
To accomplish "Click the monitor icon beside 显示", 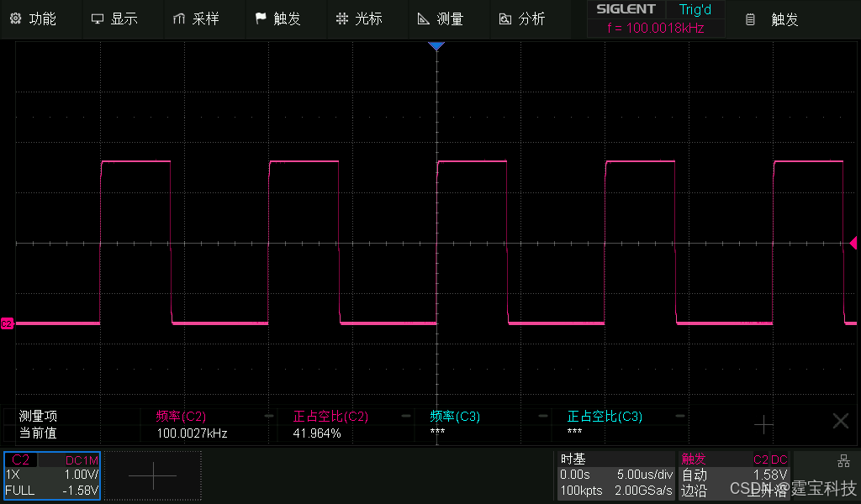I will [98, 18].
